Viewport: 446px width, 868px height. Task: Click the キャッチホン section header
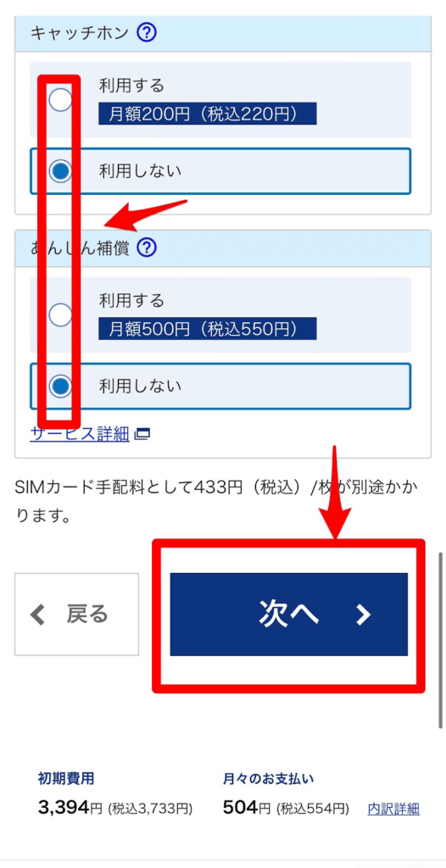point(223,33)
